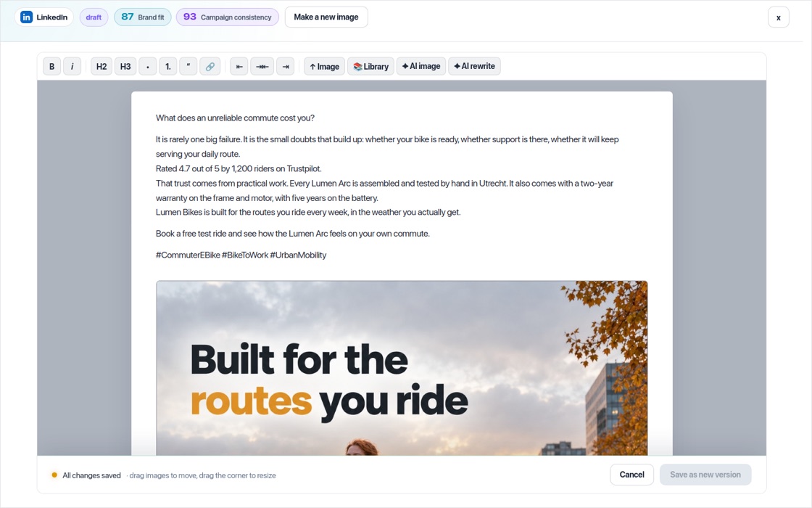Apply blockquote formatting

(x=188, y=66)
